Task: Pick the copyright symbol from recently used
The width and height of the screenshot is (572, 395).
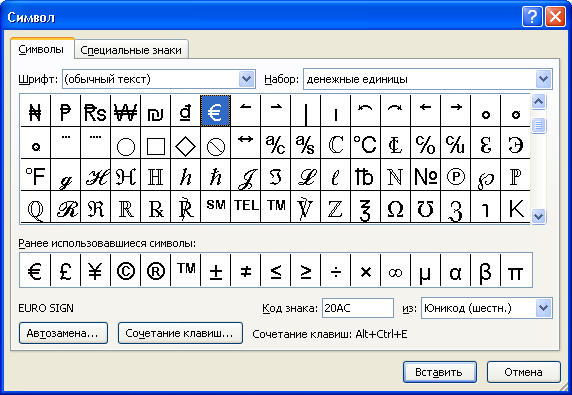Action: 125,270
